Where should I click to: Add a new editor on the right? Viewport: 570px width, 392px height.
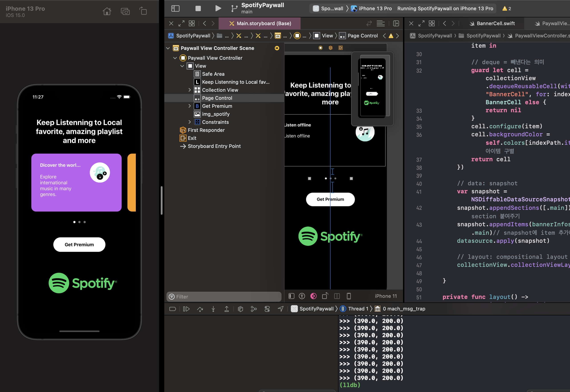click(x=396, y=23)
